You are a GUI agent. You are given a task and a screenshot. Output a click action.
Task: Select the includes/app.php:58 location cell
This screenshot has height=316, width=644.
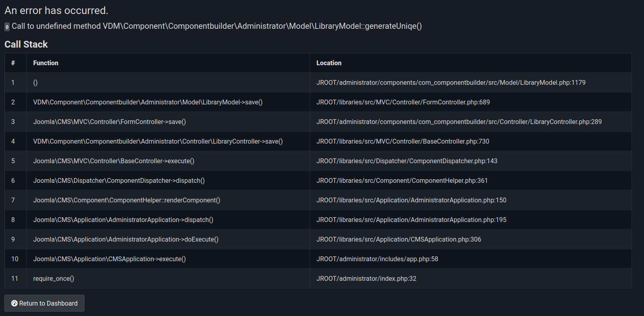471,259
